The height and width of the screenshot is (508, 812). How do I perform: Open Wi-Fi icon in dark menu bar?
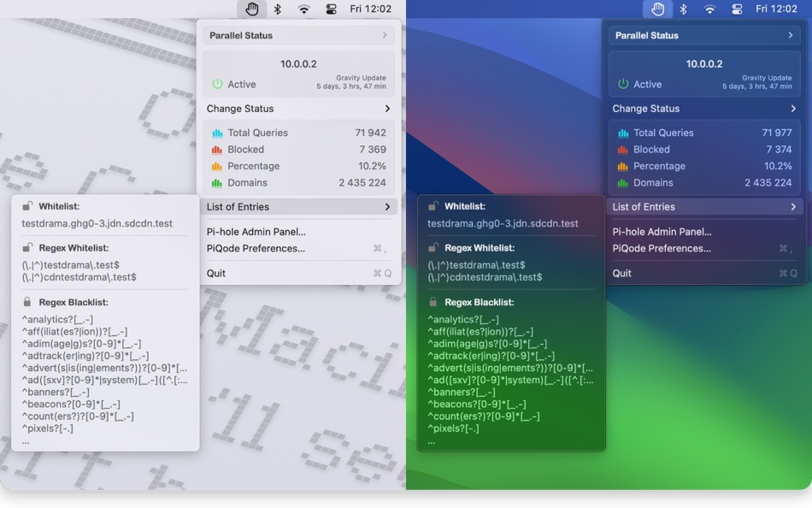tap(710, 9)
